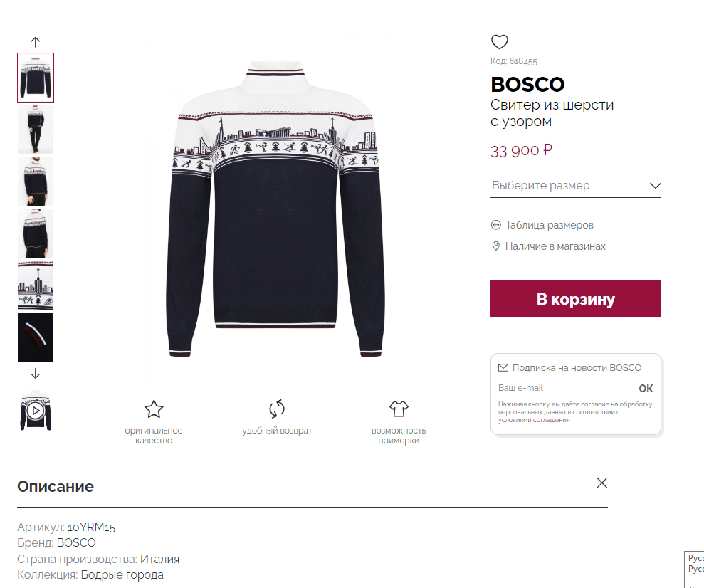The height and width of the screenshot is (588, 704).
Task: Play the product video thumbnail
Action: [x=36, y=410]
